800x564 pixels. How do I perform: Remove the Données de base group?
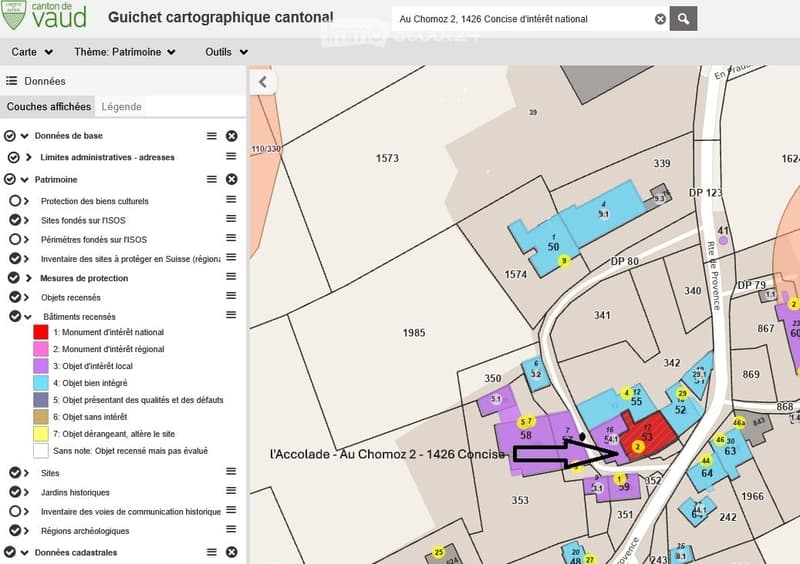click(x=232, y=136)
